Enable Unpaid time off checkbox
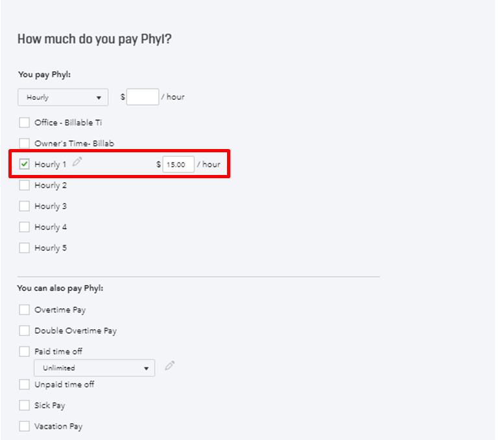Image resolution: width=504 pixels, height=440 pixels. [25, 384]
